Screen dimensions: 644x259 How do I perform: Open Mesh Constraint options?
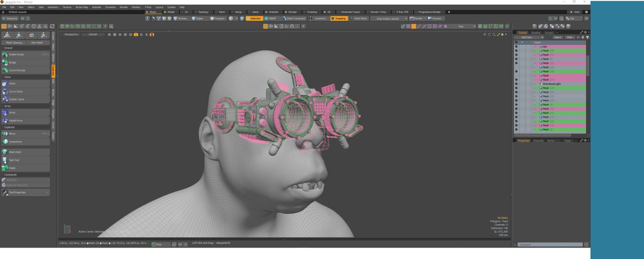point(294,18)
